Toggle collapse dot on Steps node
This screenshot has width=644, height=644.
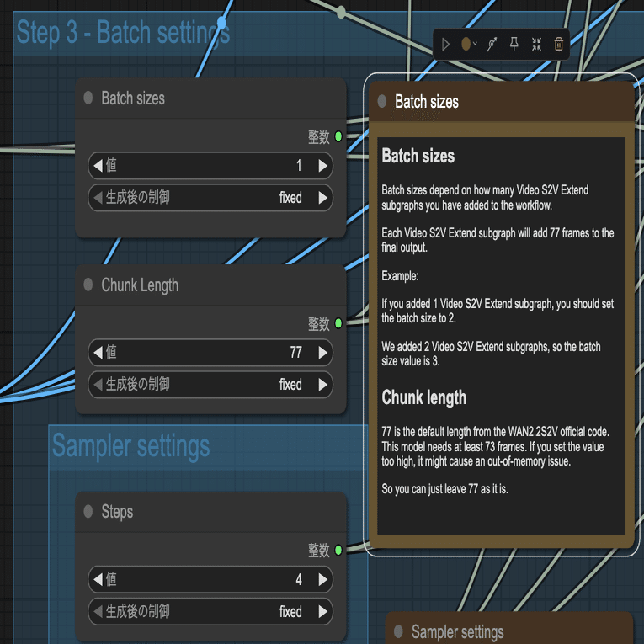[88, 511]
